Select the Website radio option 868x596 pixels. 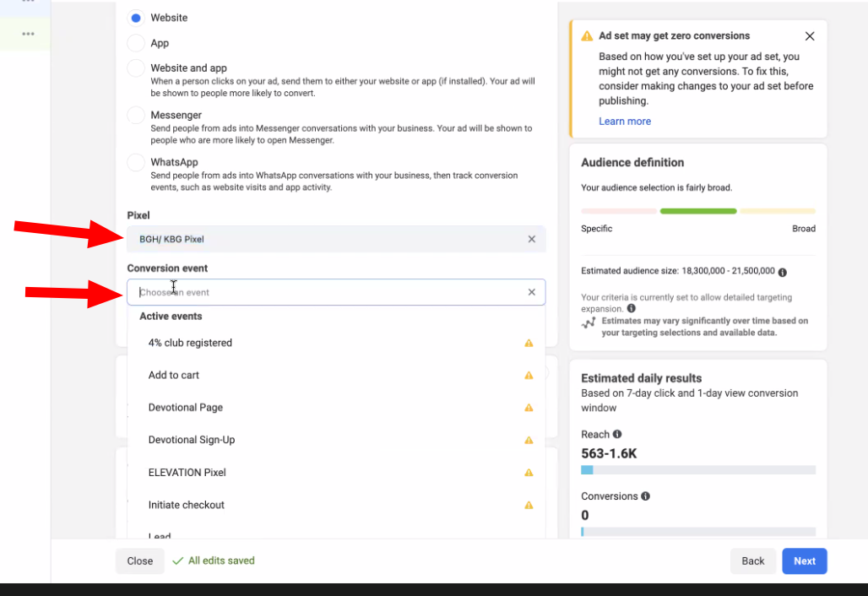(x=136, y=18)
